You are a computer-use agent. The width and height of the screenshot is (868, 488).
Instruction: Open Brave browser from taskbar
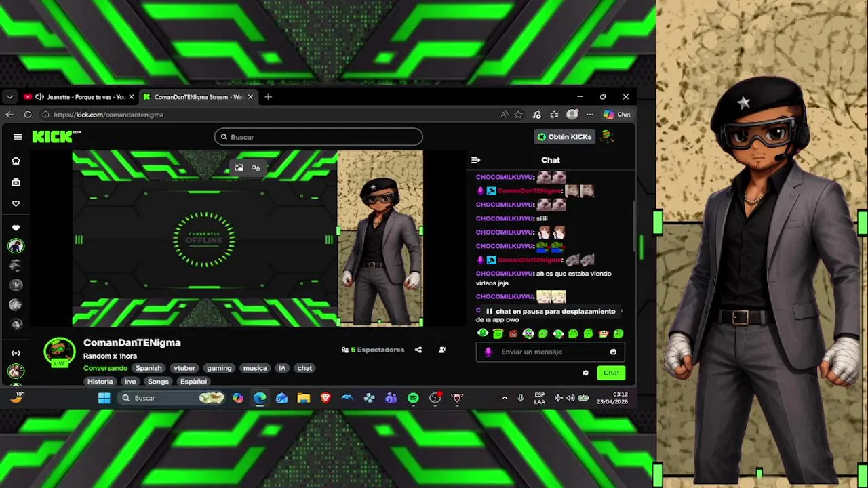coord(325,399)
